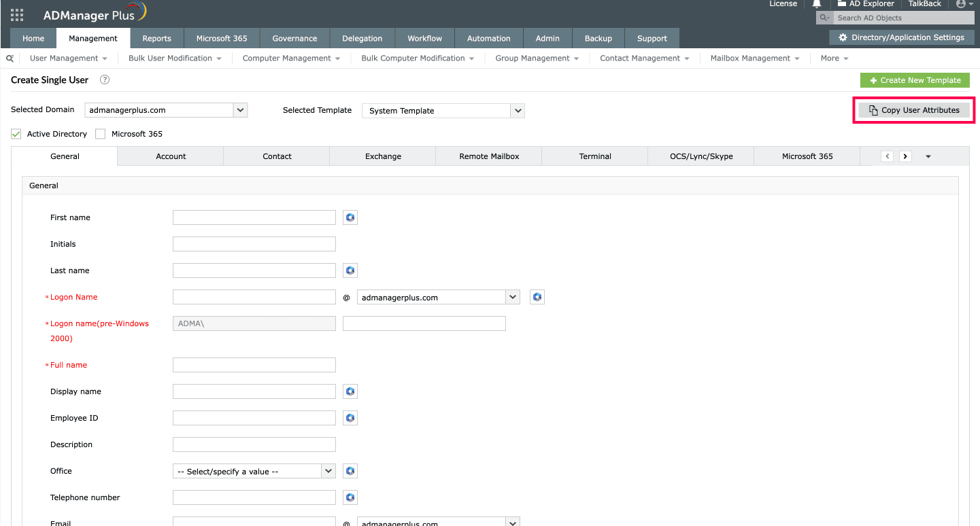The image size is (980, 526).
Task: Open Microsoft 365 in the main navigation
Action: [222, 38]
